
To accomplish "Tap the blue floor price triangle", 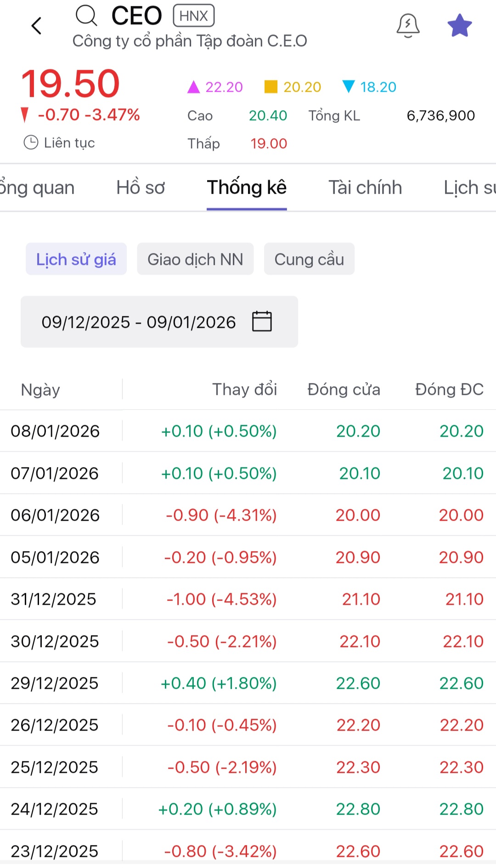I will [349, 87].
